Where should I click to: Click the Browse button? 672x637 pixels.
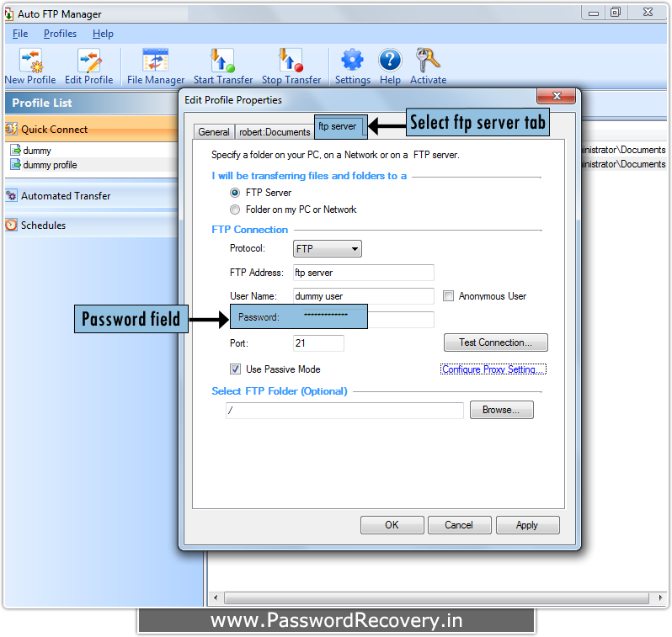(x=501, y=410)
